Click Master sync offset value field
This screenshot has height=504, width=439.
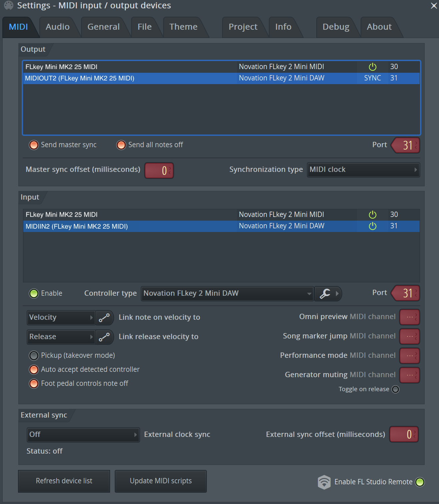[x=159, y=171]
